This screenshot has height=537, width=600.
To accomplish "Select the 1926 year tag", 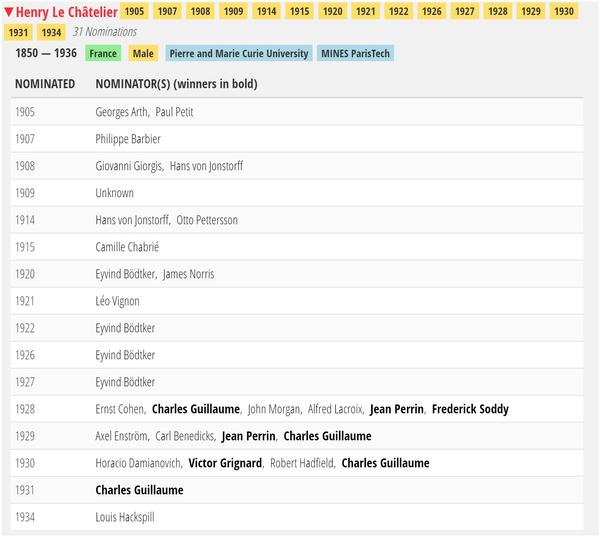I will point(432,11).
